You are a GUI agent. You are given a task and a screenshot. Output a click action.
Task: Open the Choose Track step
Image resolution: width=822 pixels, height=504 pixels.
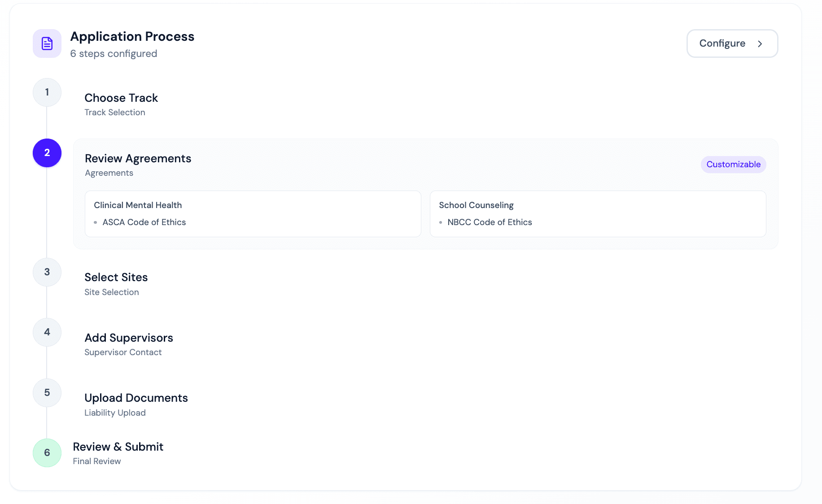pos(121,98)
